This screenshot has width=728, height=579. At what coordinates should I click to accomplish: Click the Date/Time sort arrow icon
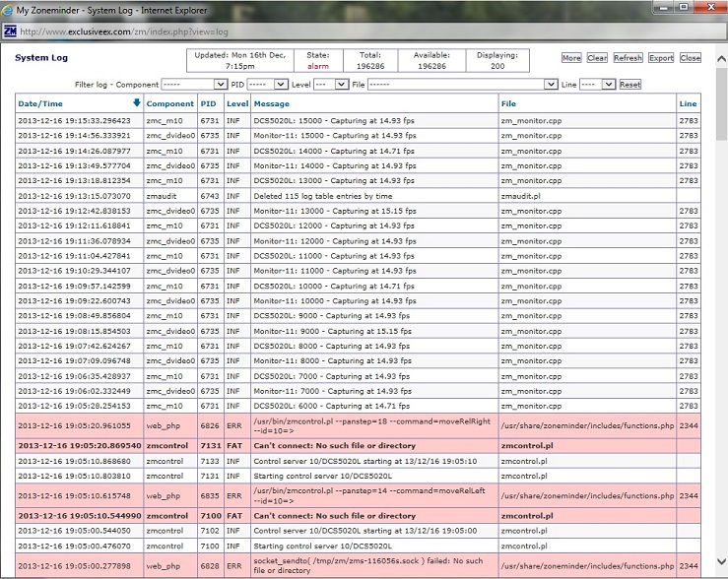137,103
